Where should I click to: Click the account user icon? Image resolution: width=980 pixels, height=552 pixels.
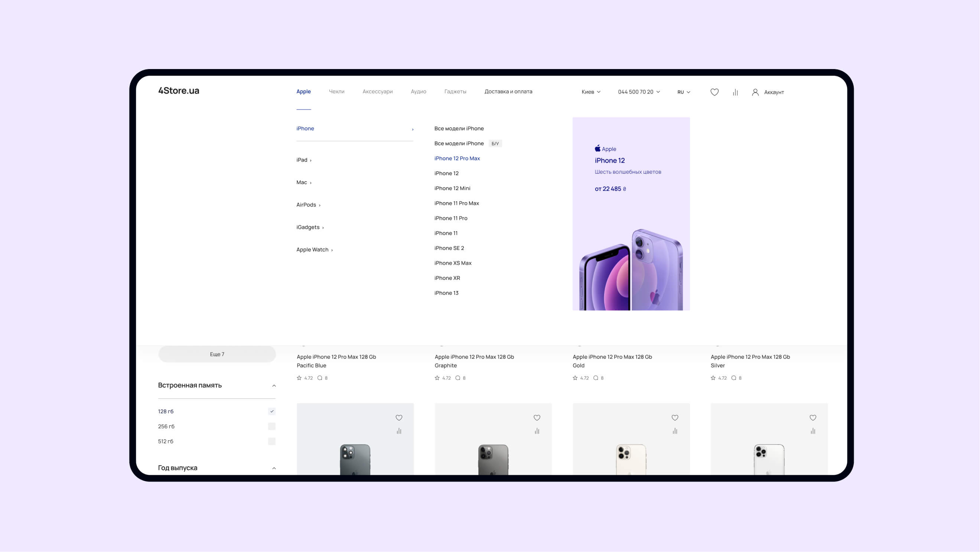tap(755, 92)
